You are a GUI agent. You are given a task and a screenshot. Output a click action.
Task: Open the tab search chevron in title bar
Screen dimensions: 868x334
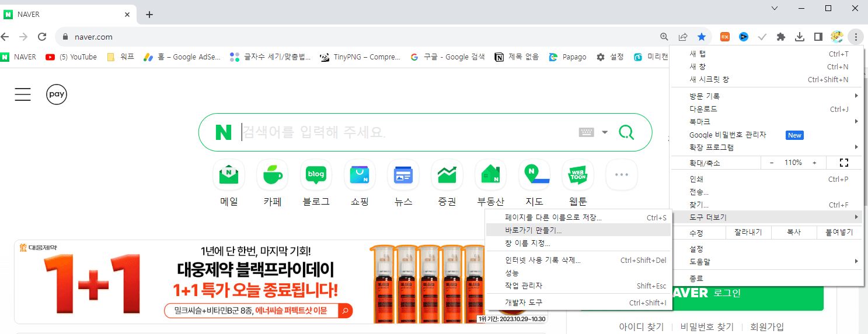(775, 8)
